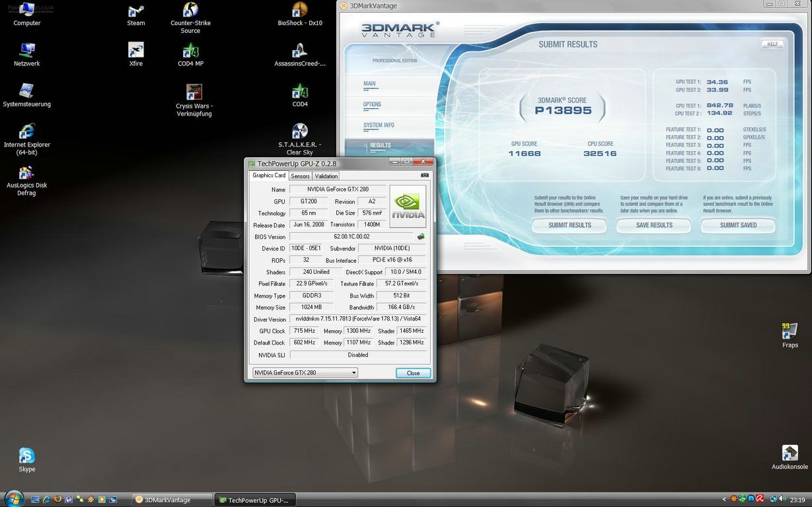Open the Xfire desktop shortcut
The height and width of the screenshot is (507, 812).
pos(136,55)
